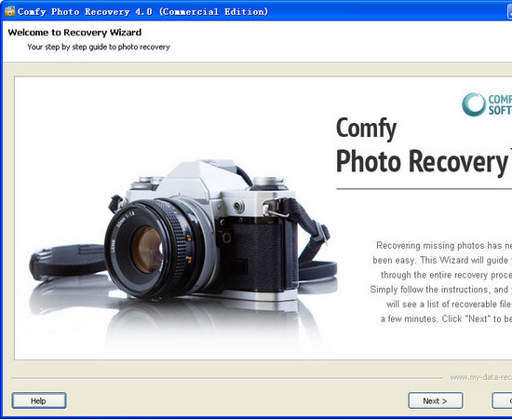This screenshot has width=512, height=420.
Task: Open the www.my-data-rec website link
Action: click(481, 377)
